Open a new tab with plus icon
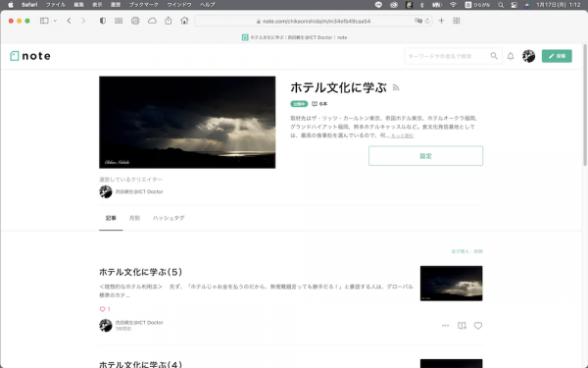The image size is (588, 368). [441, 21]
